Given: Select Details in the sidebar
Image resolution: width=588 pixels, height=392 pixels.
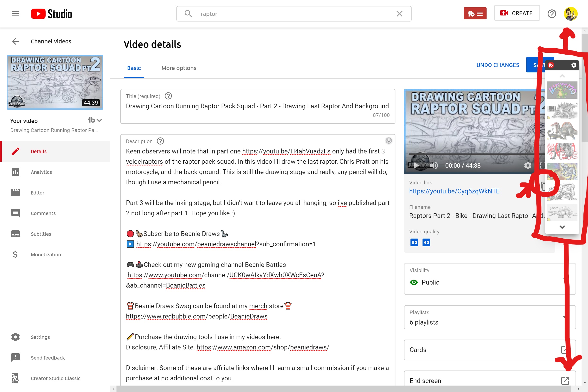Looking at the screenshot, I should pyautogui.click(x=55, y=151).
